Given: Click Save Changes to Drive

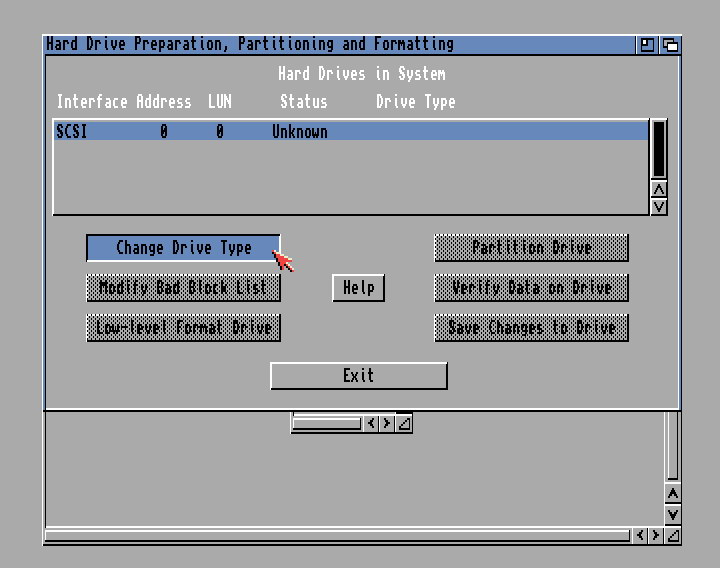Looking at the screenshot, I should (531, 328).
